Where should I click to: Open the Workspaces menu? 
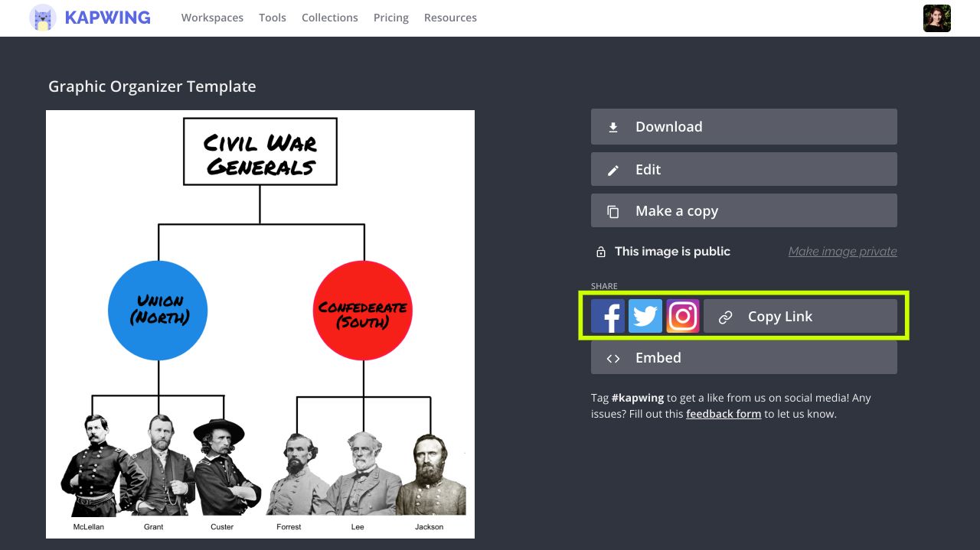[x=212, y=18]
